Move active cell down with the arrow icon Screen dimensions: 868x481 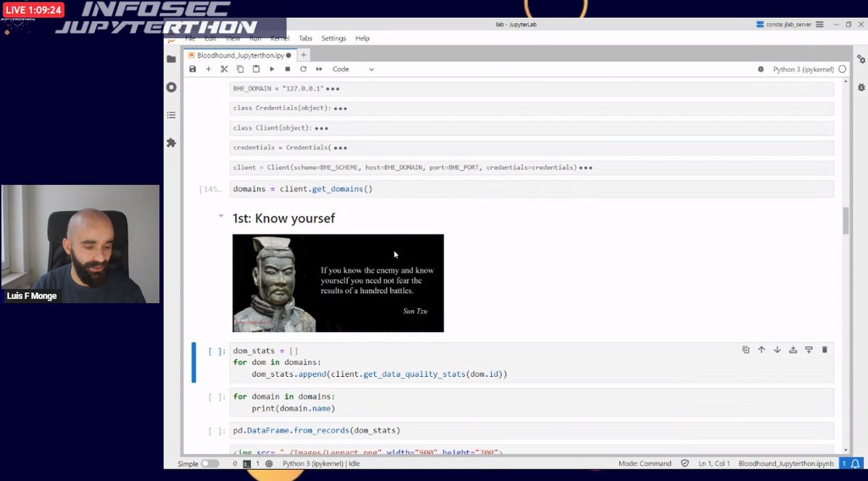pos(778,350)
